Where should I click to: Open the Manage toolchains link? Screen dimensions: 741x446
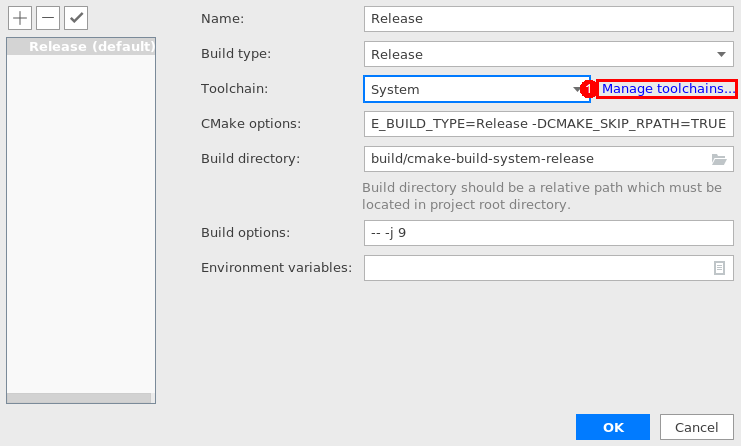tap(668, 89)
